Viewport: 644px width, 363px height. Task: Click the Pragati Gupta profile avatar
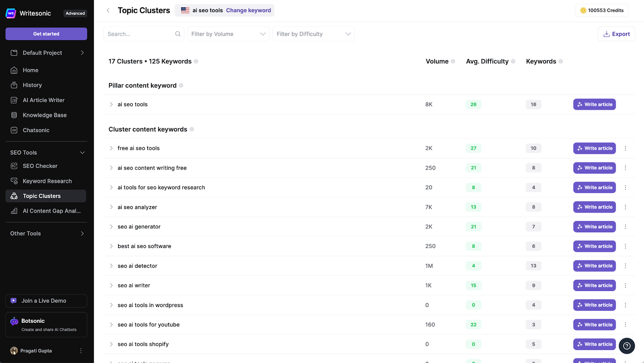tap(14, 351)
